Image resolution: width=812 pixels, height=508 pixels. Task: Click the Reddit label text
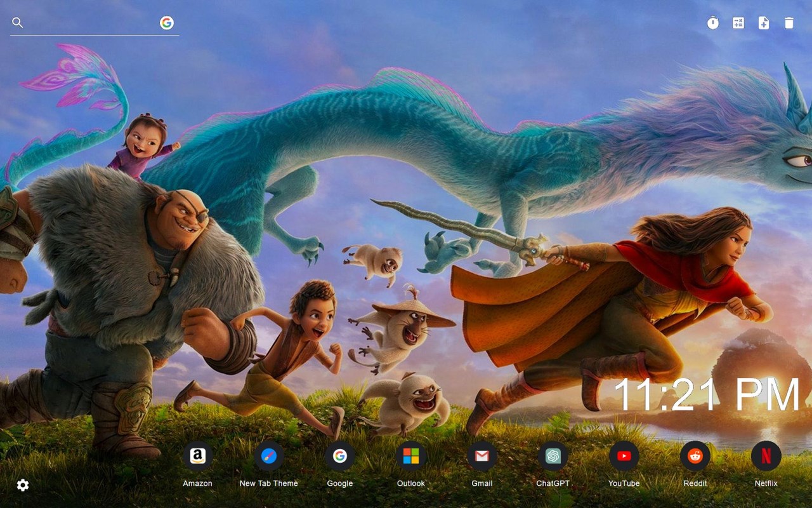pos(695,483)
